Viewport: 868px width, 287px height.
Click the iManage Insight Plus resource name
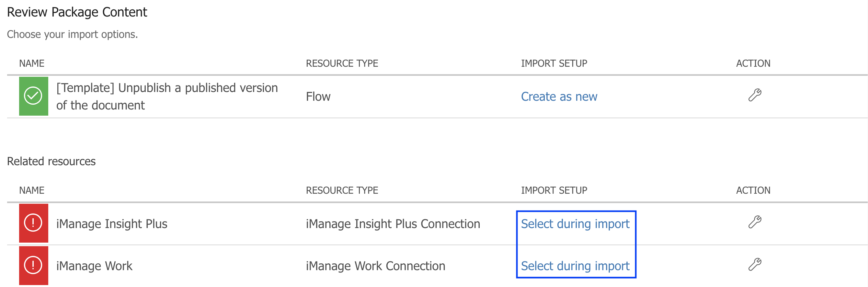[x=111, y=224]
